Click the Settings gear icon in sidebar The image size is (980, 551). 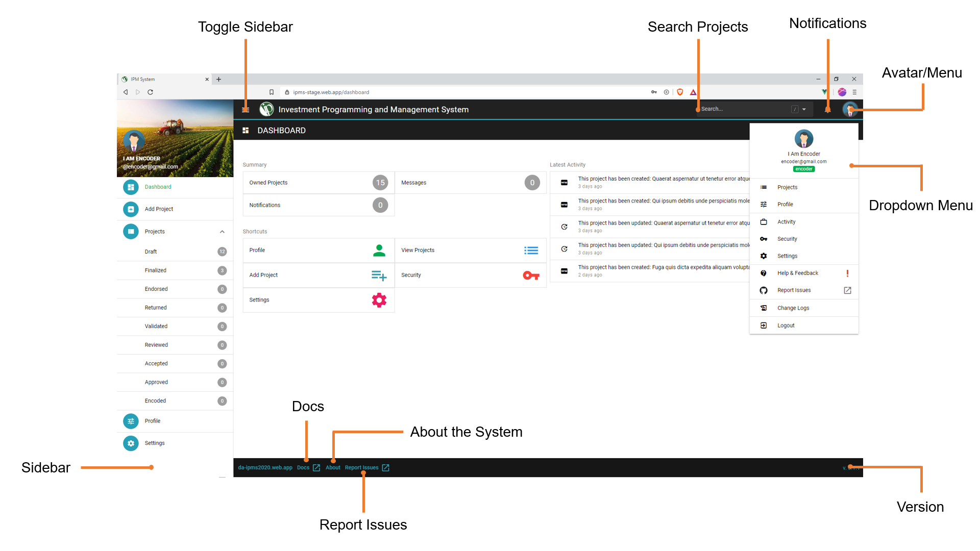(x=131, y=443)
